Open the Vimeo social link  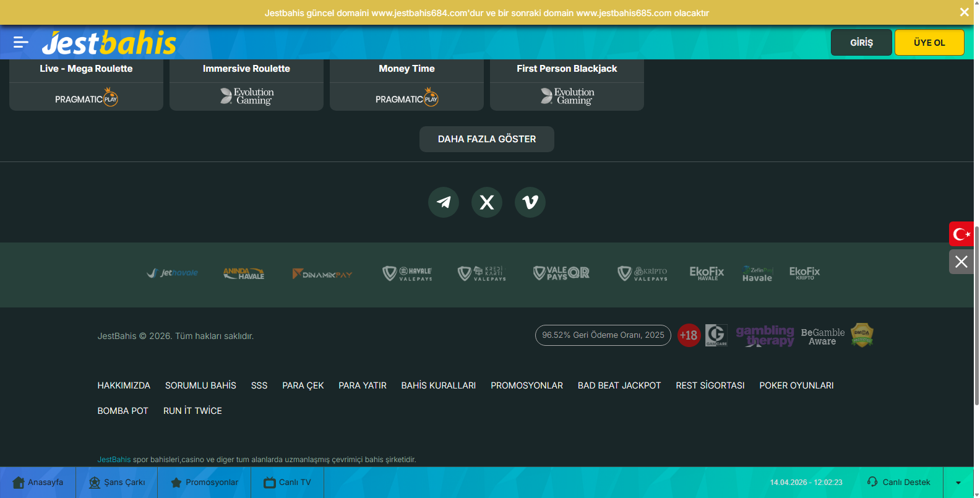(x=530, y=202)
